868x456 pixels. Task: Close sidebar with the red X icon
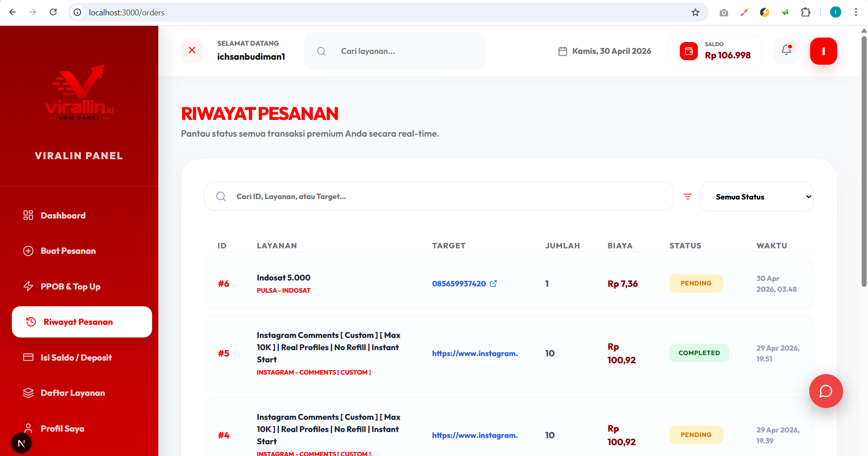pyautogui.click(x=192, y=50)
